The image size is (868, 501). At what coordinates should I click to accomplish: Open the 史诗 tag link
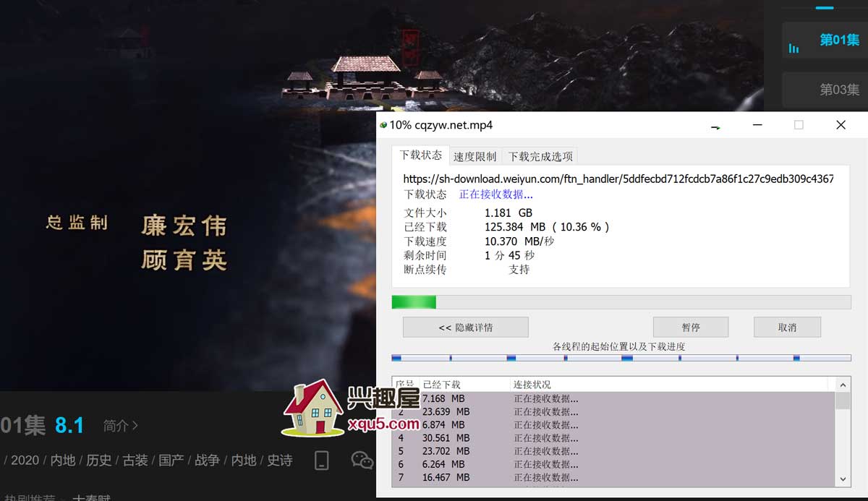280,461
